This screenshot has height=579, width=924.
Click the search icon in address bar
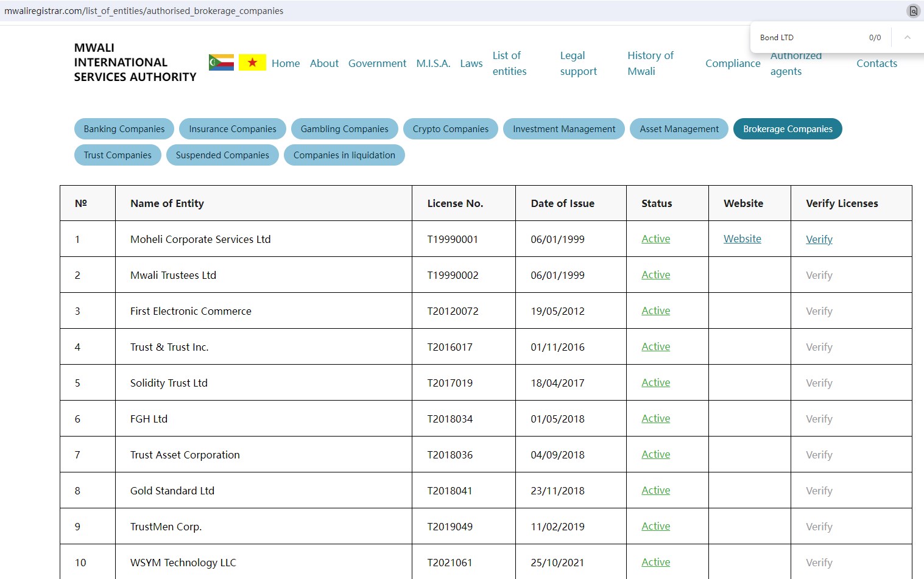point(913,11)
